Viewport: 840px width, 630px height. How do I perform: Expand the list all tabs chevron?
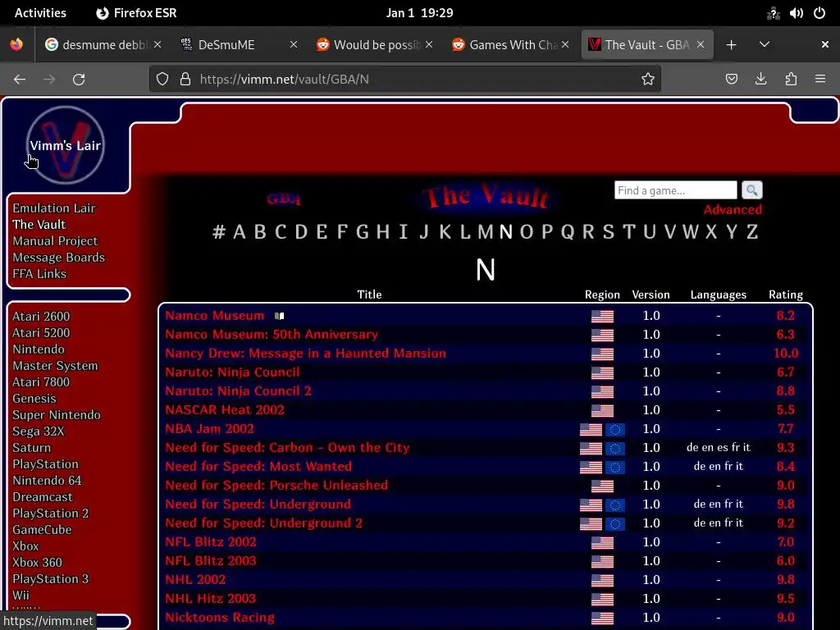click(765, 44)
